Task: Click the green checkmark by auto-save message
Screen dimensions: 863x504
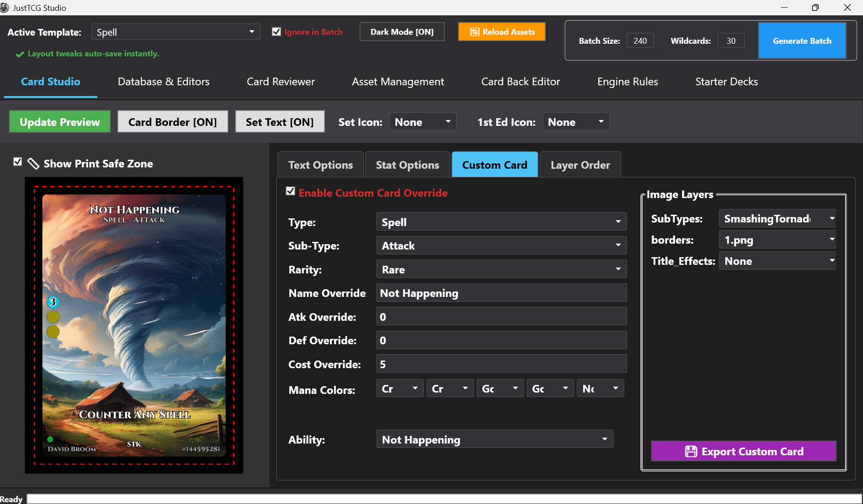Action: click(19, 54)
